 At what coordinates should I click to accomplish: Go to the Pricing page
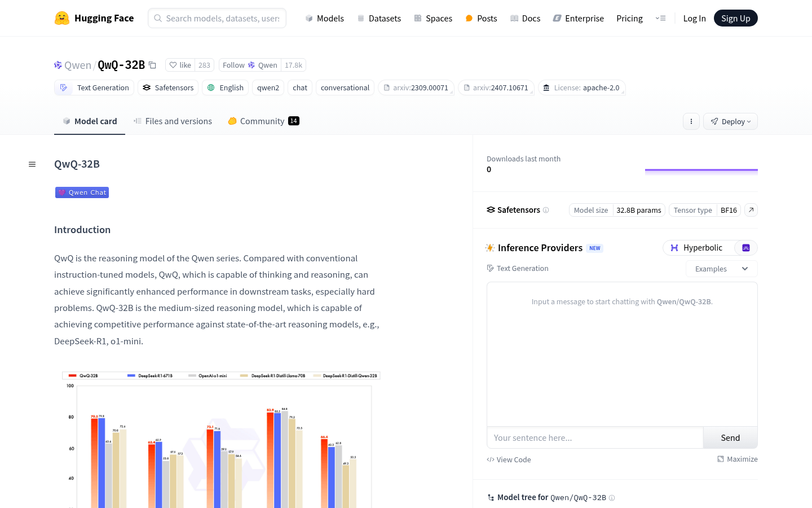tap(629, 18)
